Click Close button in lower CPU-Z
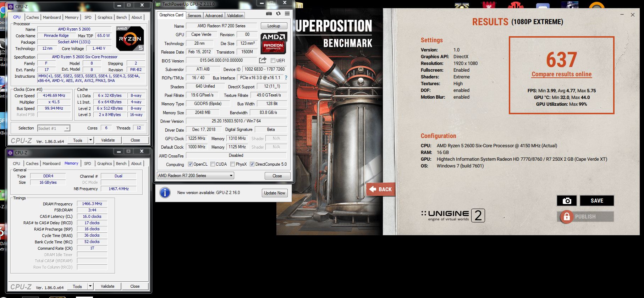 click(x=135, y=286)
